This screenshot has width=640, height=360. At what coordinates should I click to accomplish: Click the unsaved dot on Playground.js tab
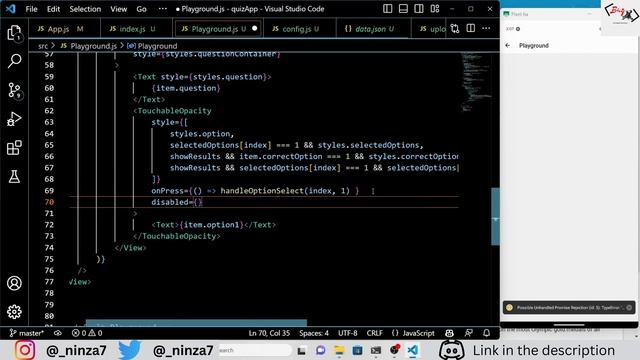[255, 28]
